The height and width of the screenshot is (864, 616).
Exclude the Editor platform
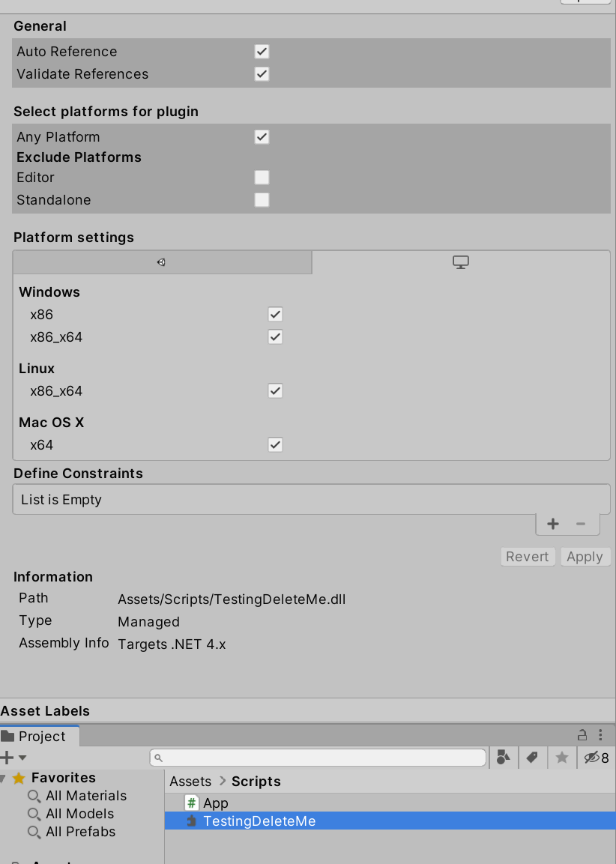[x=262, y=178]
